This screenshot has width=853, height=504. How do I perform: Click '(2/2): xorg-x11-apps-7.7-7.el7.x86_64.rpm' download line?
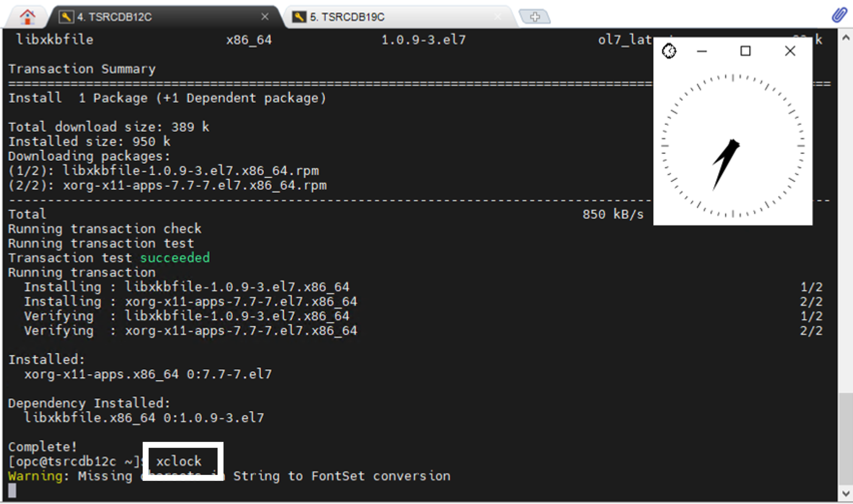(x=167, y=185)
